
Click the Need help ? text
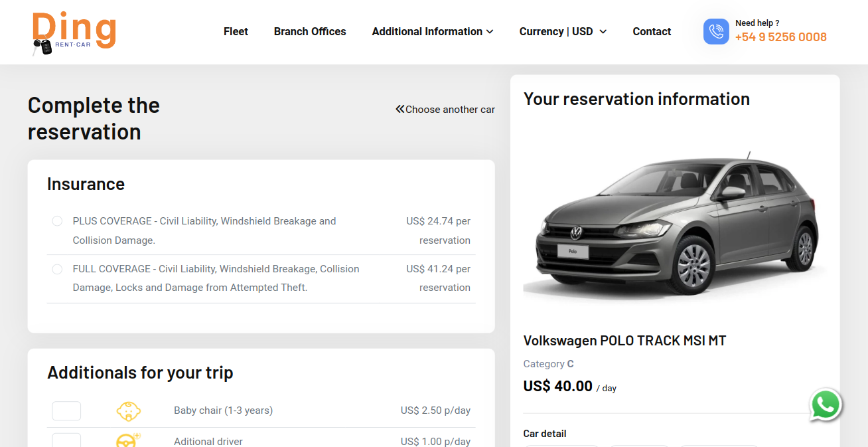757,23
